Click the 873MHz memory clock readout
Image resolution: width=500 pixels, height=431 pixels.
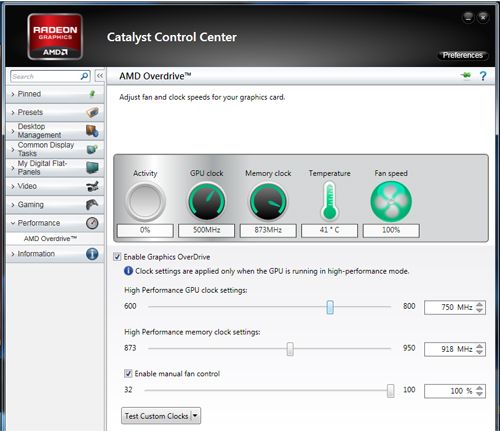[x=268, y=230]
